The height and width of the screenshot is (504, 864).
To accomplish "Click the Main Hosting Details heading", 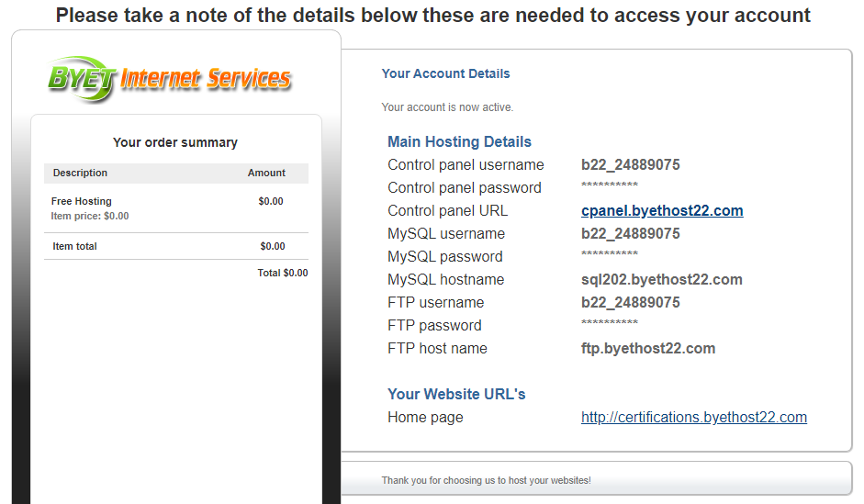I will (x=459, y=142).
